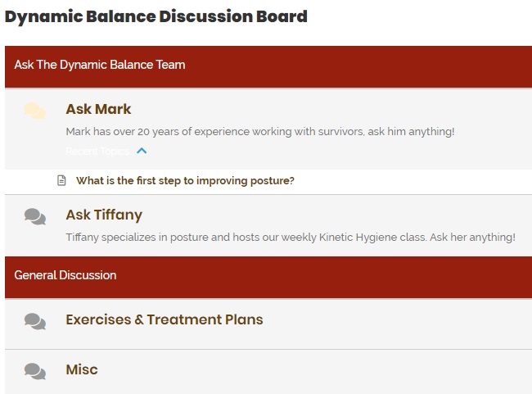Click the gray chat bubbles icon beside Ask Tiffany
The height and width of the screenshot is (394, 532).
[35, 216]
